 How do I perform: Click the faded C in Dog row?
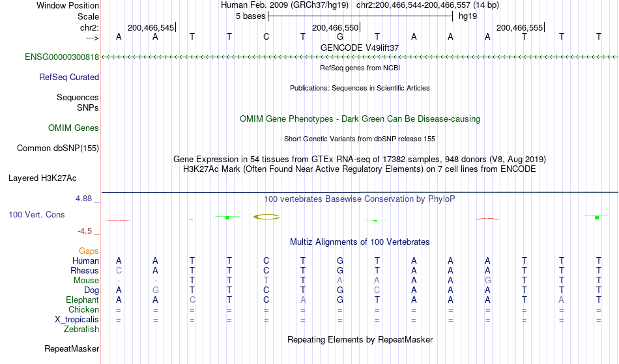point(377,290)
